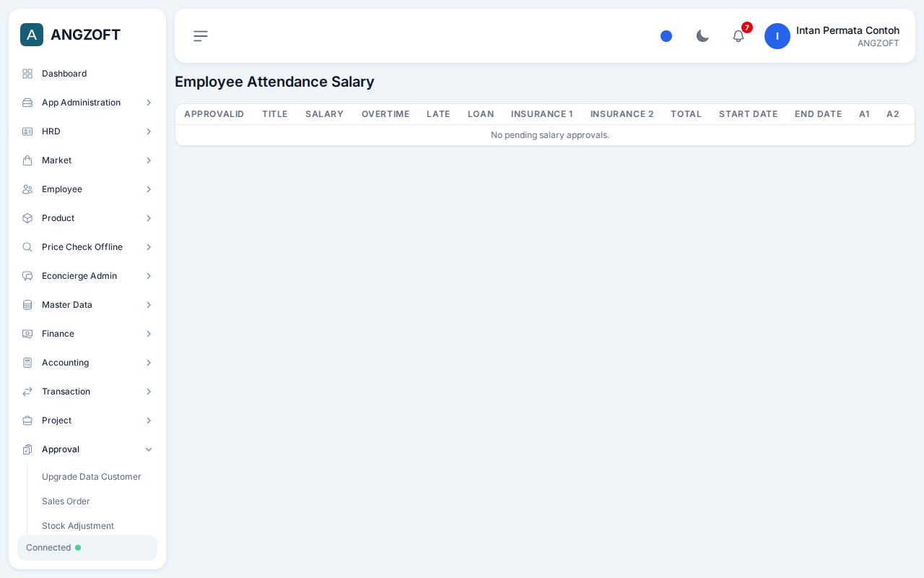Click Intan Permata Contoh username
Screen dimensions: 924x578
click(x=847, y=30)
